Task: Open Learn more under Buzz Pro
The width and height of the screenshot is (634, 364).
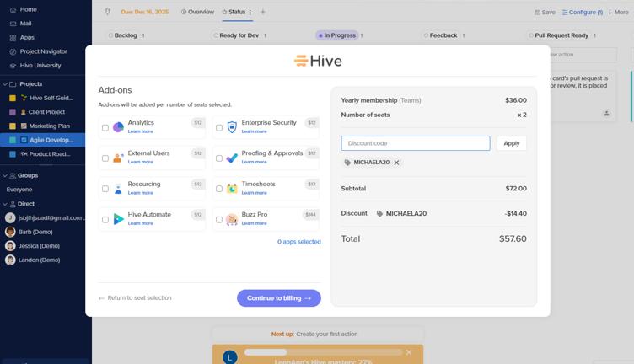Action: click(x=254, y=223)
